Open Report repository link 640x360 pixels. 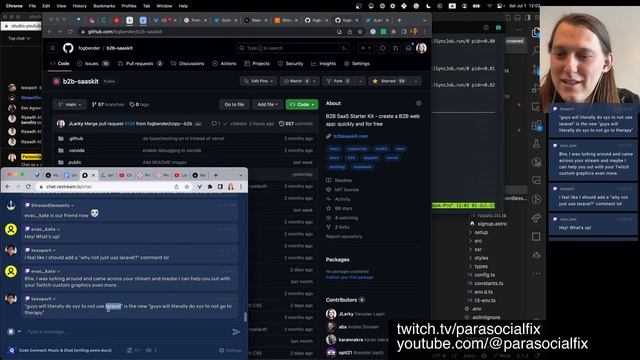point(344,236)
